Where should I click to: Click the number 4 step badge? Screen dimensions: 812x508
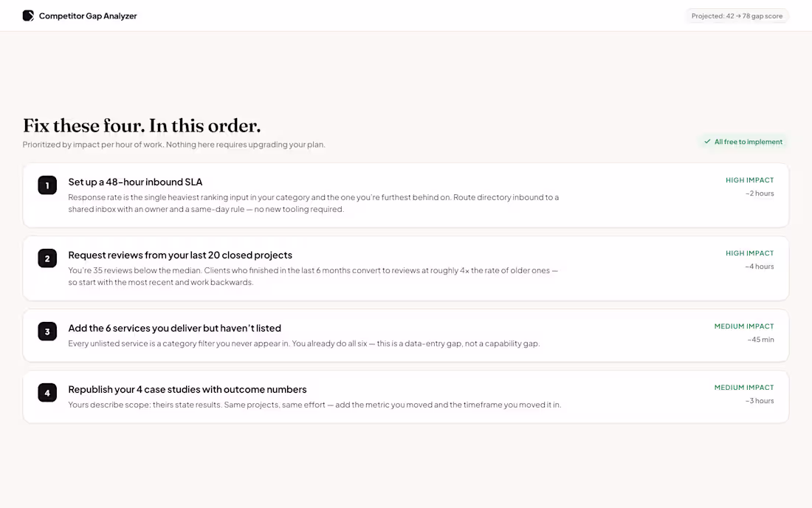pos(47,393)
